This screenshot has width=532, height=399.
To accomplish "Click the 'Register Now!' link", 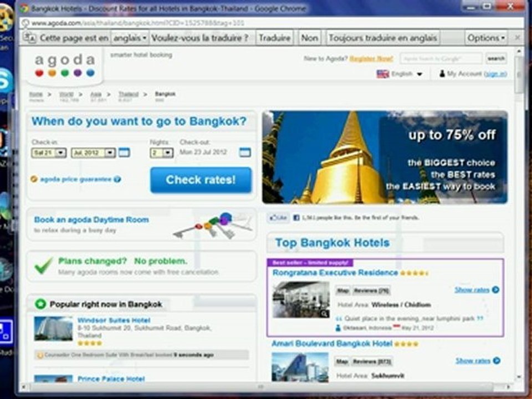I will pos(371,58).
